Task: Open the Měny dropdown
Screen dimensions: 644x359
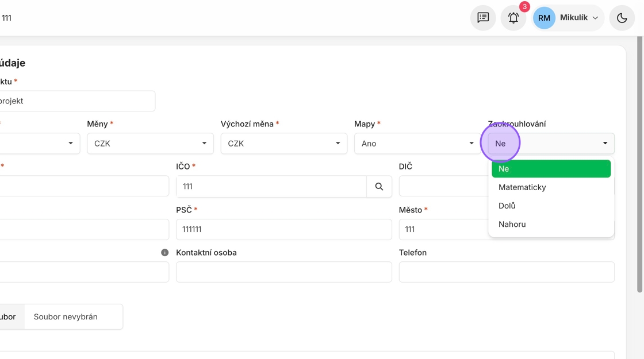Action: tap(150, 143)
